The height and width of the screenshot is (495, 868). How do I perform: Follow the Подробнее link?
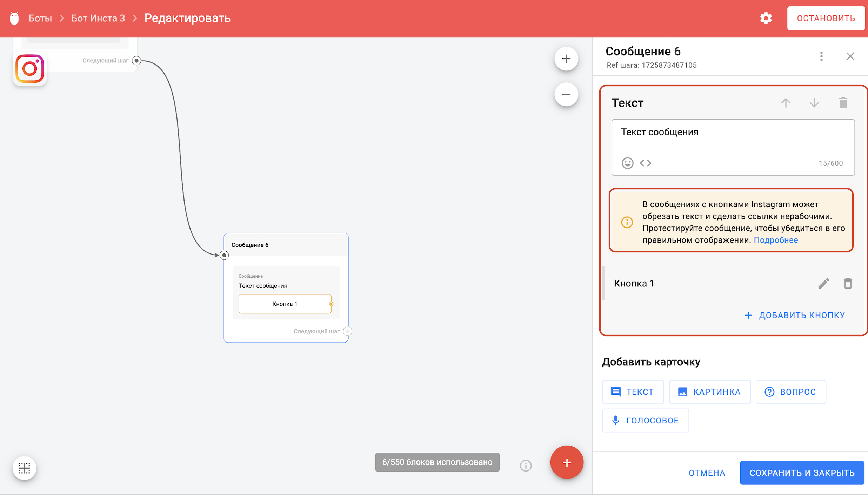[776, 240]
